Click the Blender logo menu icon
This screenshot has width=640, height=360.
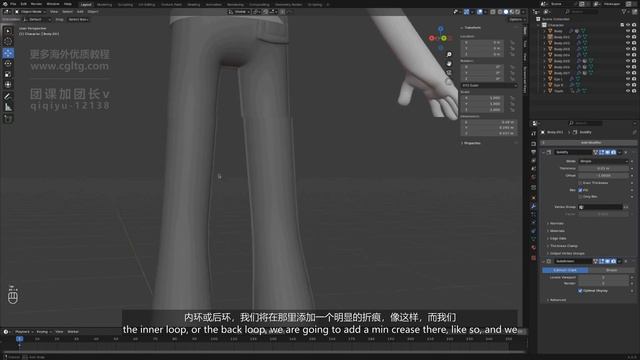(x=5, y=4)
